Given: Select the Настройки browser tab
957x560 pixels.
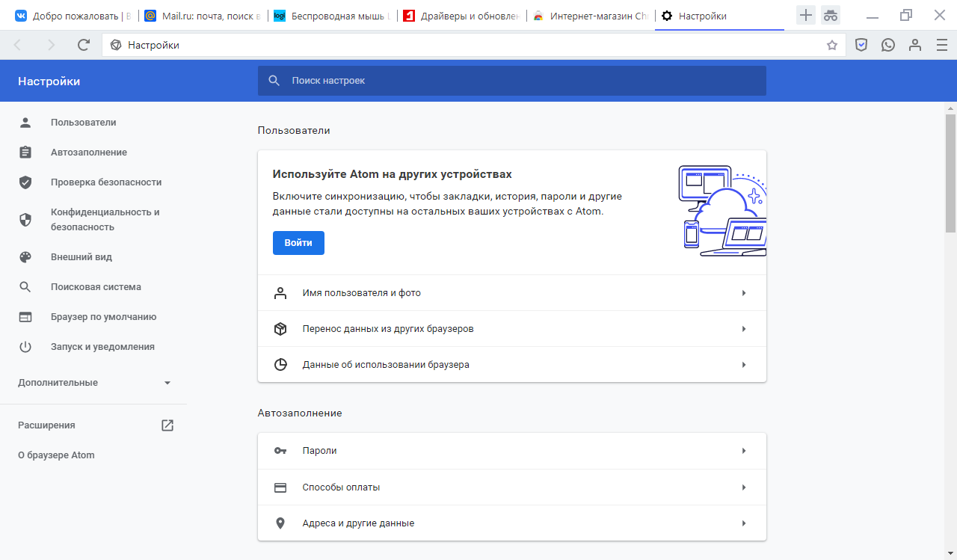Looking at the screenshot, I should pyautogui.click(x=719, y=16).
